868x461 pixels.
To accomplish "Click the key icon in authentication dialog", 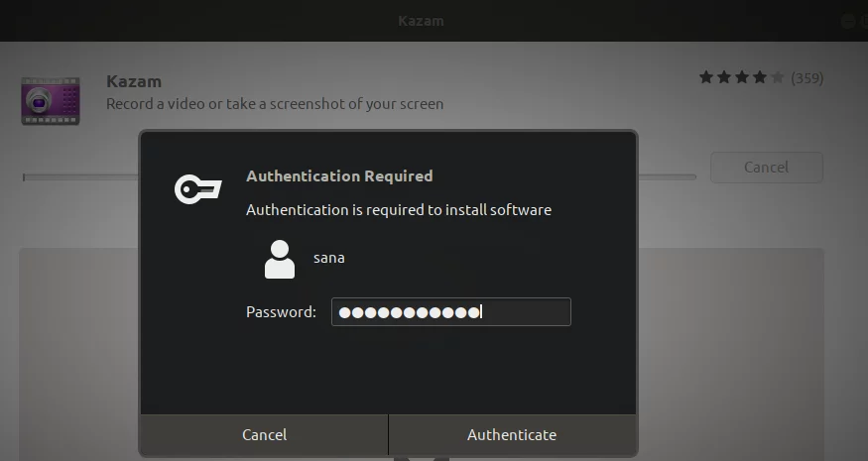I will coord(198,189).
